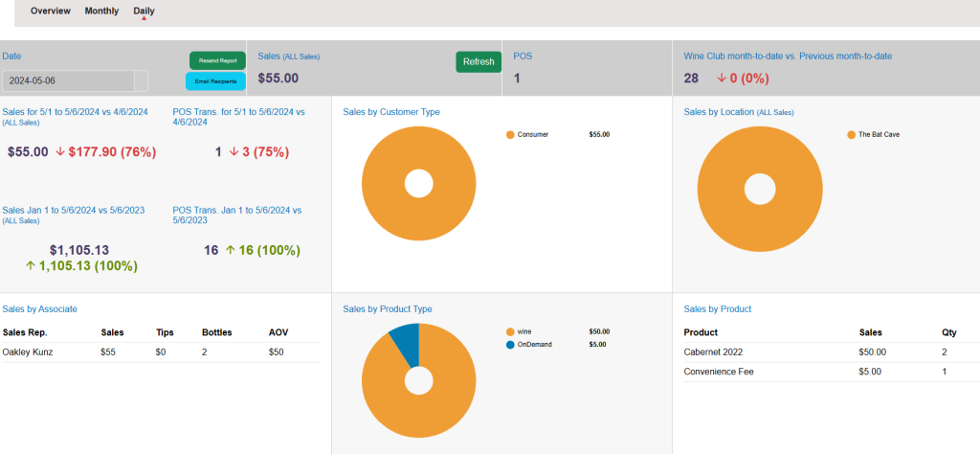Screen dimensions: 980x454
Task: Open the Overview tab
Action: coord(51,11)
